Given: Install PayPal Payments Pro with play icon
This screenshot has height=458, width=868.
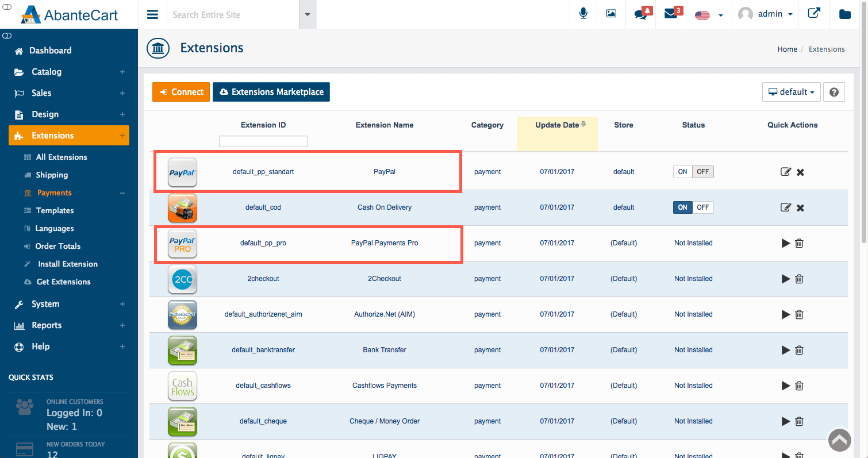Looking at the screenshot, I should pos(786,243).
